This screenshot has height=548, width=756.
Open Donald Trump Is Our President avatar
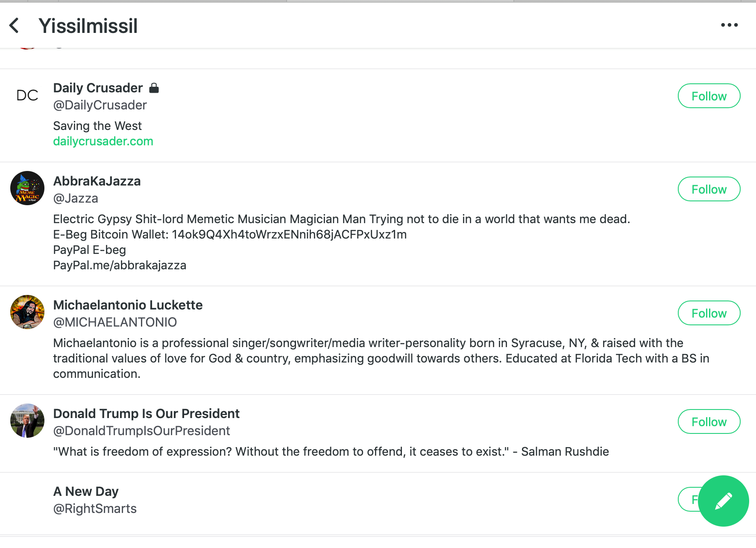(27, 421)
